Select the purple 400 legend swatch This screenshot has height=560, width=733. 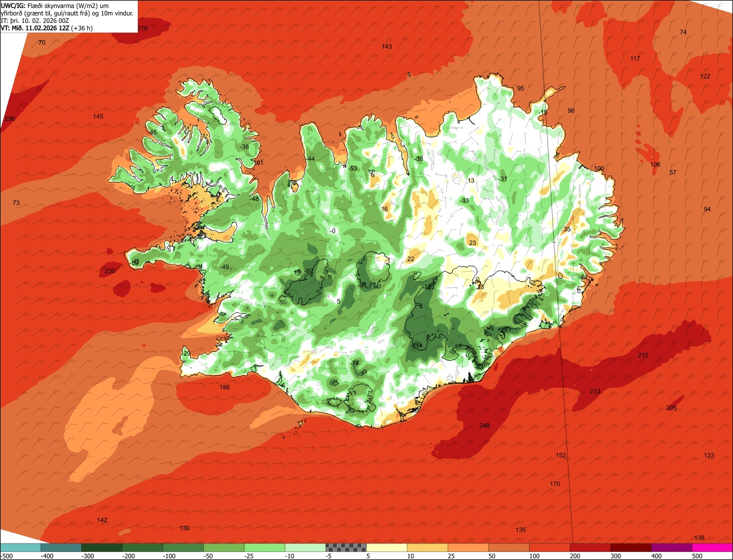[672, 547]
